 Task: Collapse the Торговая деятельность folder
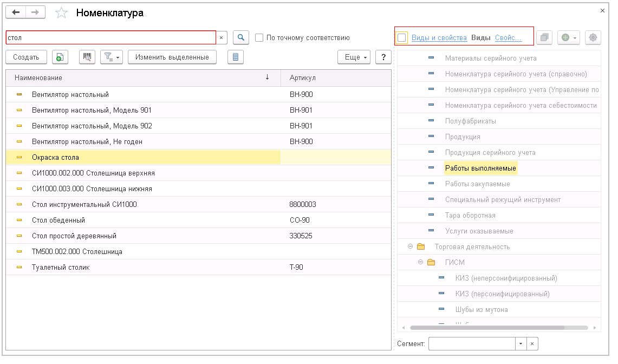410,246
